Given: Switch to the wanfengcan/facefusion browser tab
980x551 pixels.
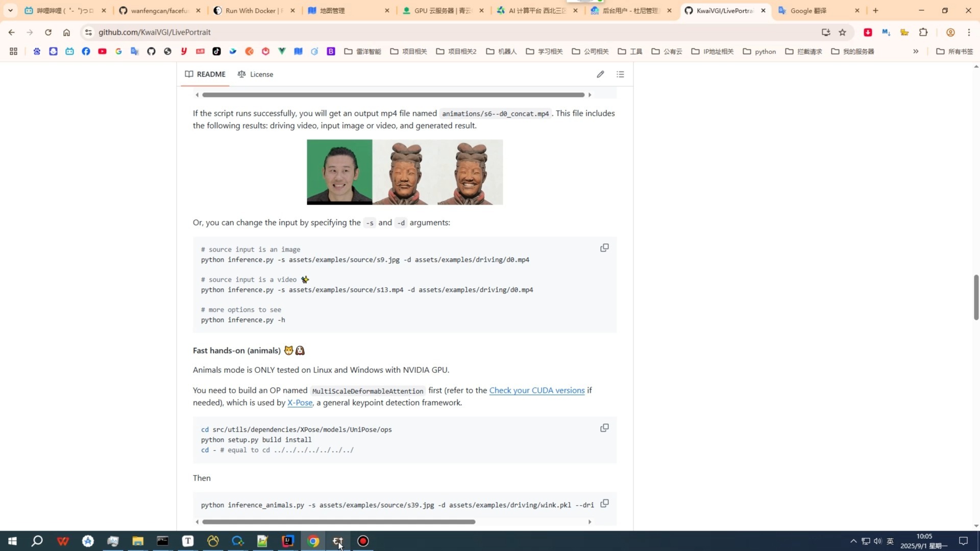Looking at the screenshot, I should tap(160, 10).
